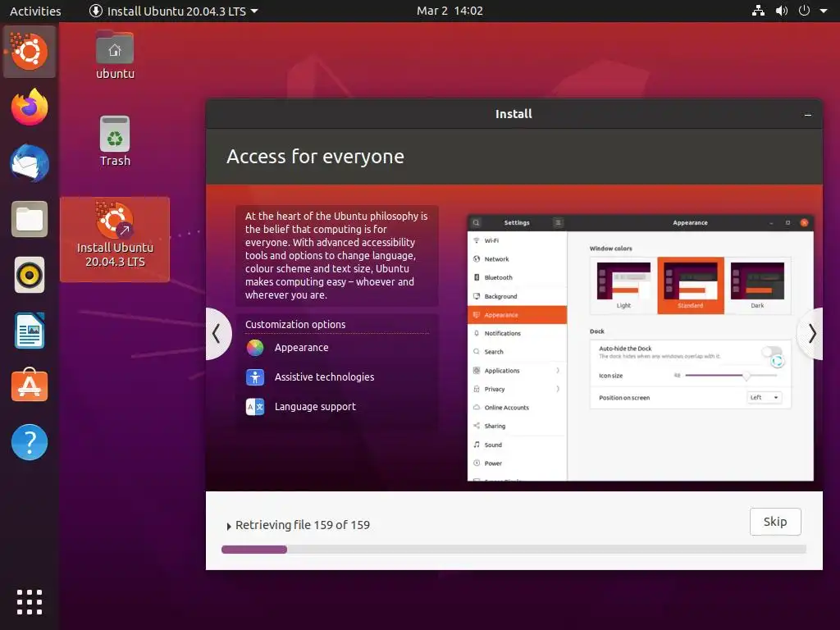The width and height of the screenshot is (840, 630).
Task: Expand the Retrieving file details triangle
Action: pos(229,526)
